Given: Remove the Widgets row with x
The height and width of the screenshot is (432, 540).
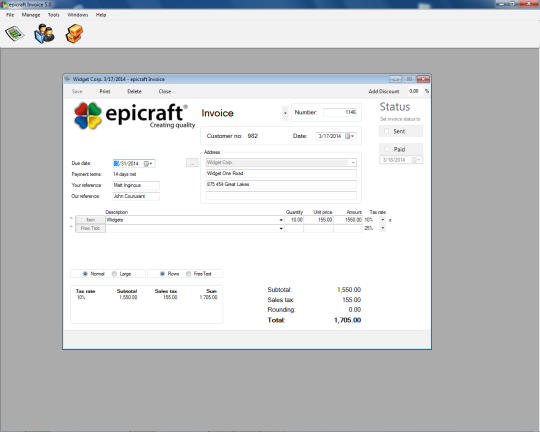Looking at the screenshot, I should (x=390, y=220).
